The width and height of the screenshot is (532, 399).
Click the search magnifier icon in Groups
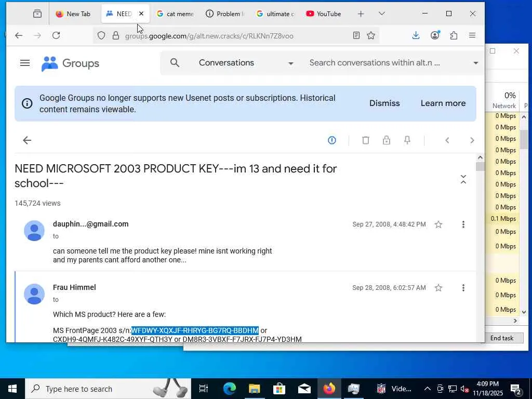(175, 62)
